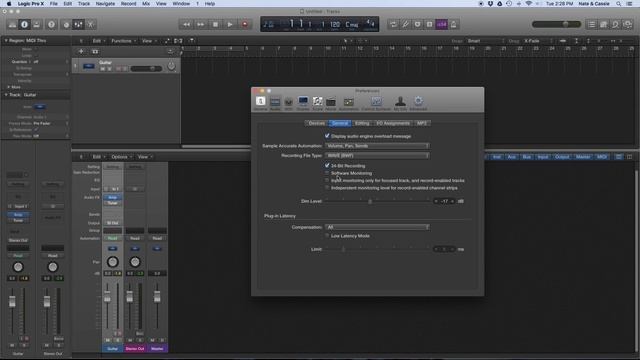This screenshot has height=360, width=640.
Task: Enable Low Latency Mode checkbox
Action: [x=327, y=236]
